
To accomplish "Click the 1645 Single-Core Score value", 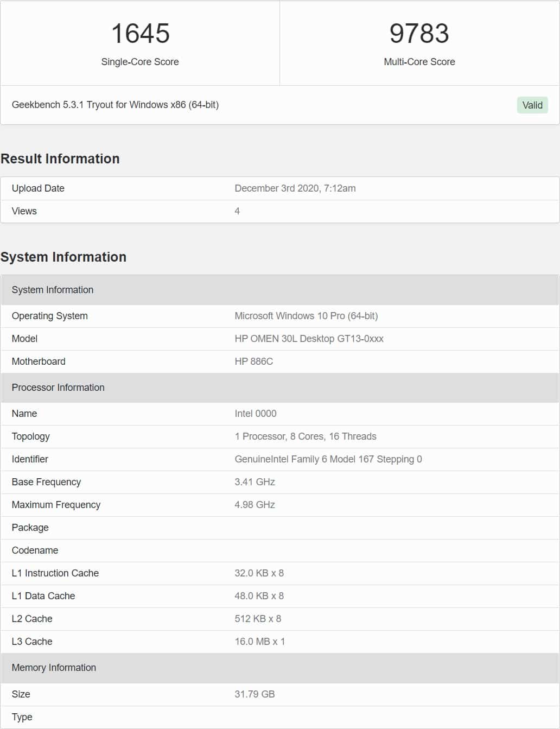I will point(140,34).
